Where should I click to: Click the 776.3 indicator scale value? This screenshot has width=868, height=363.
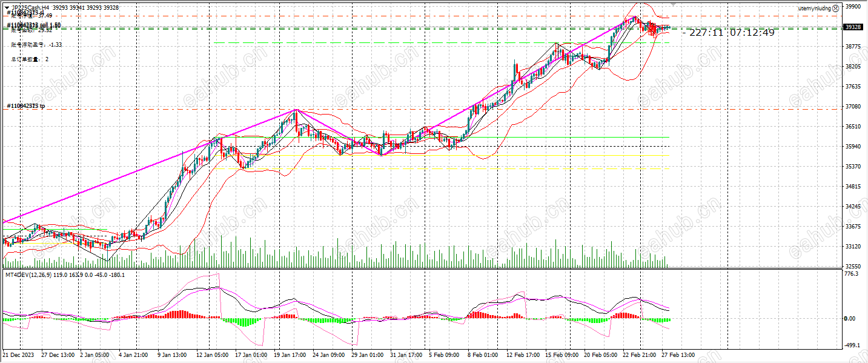click(x=852, y=274)
